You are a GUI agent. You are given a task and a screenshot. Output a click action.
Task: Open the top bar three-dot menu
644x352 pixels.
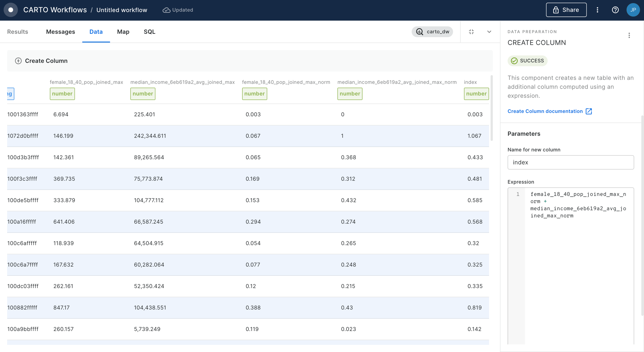(597, 10)
